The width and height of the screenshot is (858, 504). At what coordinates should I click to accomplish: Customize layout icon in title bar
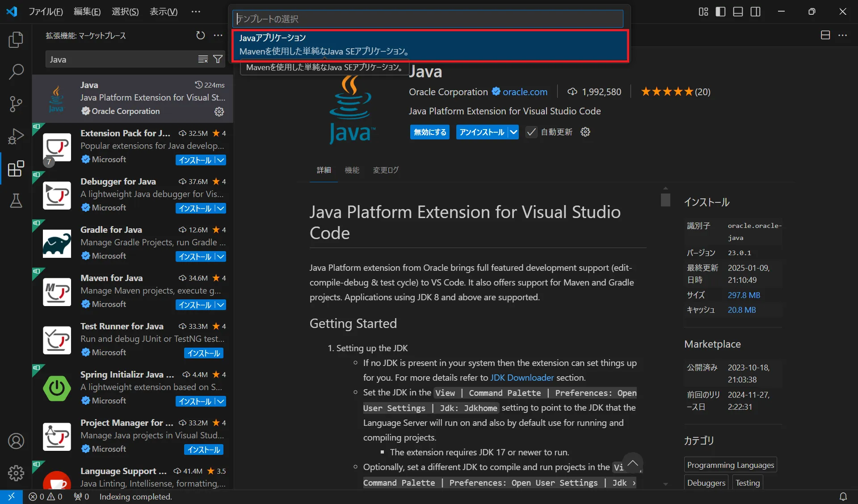703,12
